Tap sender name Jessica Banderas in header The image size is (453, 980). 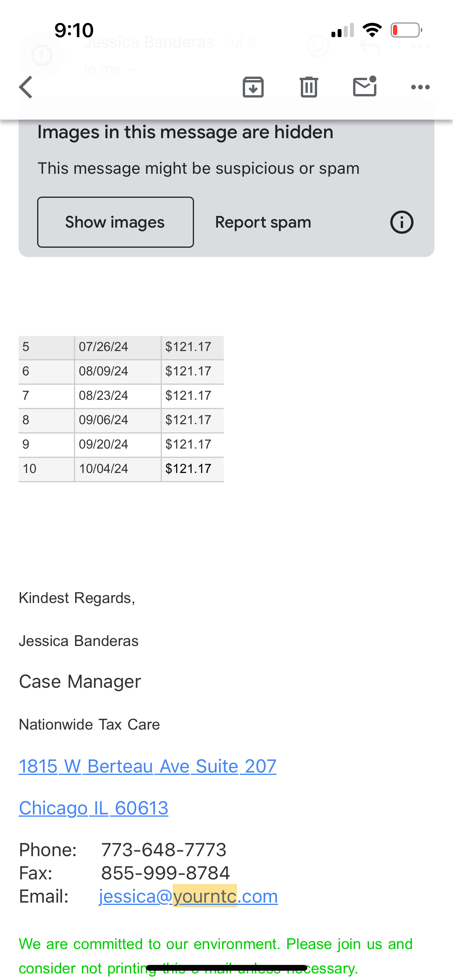coord(149,43)
